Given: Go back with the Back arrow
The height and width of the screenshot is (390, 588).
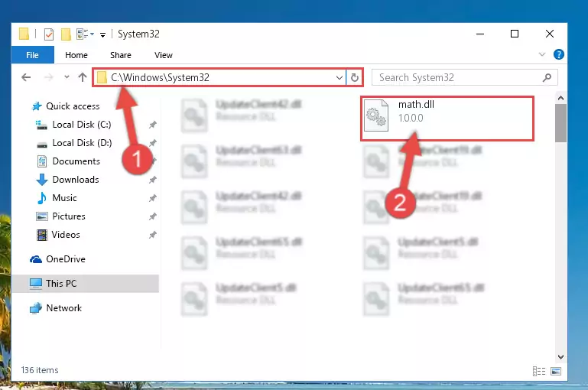Looking at the screenshot, I should [26, 77].
